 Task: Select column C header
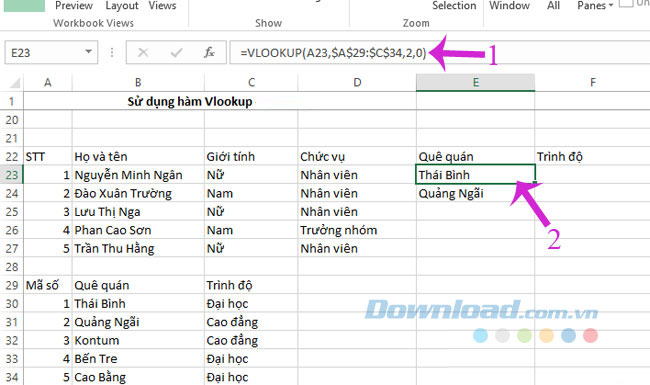pyautogui.click(x=251, y=82)
